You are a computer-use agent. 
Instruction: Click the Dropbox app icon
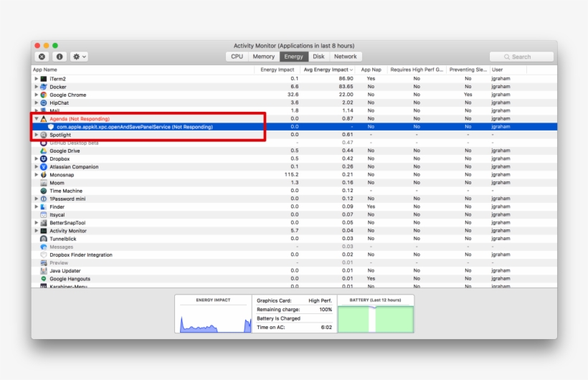(x=44, y=158)
